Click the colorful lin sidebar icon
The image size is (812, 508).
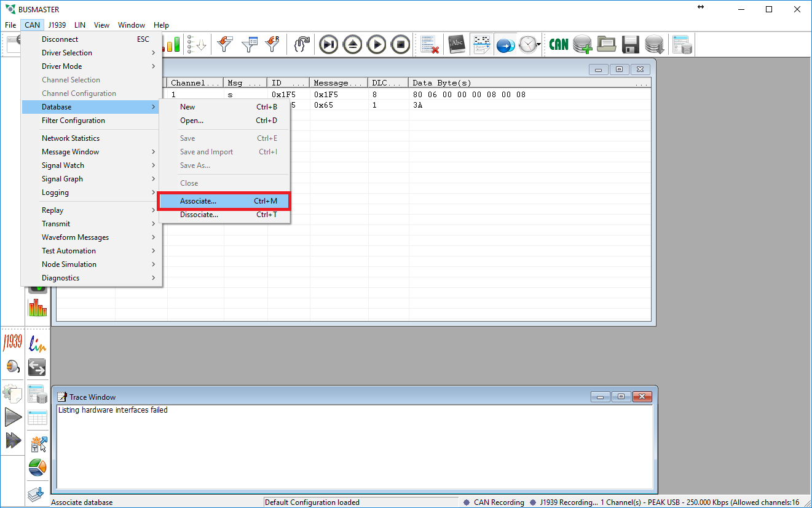pyautogui.click(x=37, y=343)
